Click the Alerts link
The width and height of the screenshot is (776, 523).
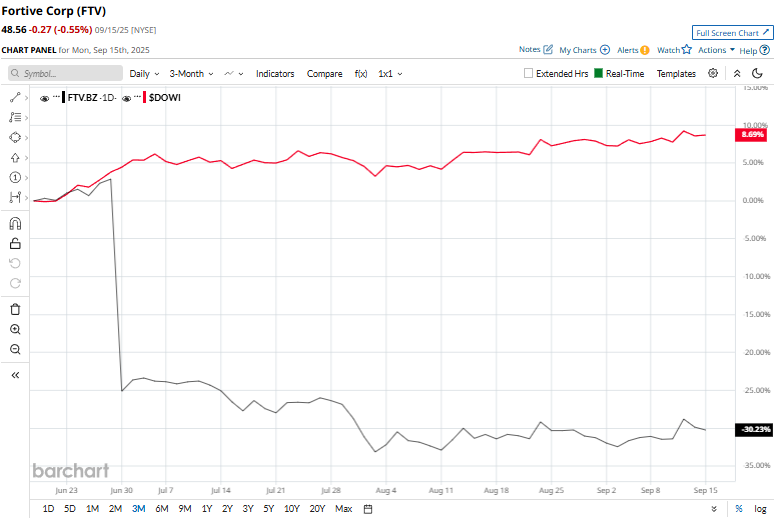pyautogui.click(x=628, y=50)
